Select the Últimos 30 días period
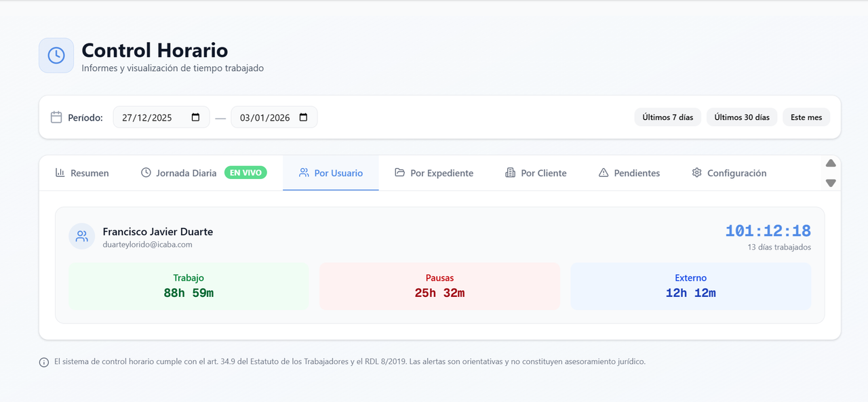868x402 pixels. pos(742,117)
